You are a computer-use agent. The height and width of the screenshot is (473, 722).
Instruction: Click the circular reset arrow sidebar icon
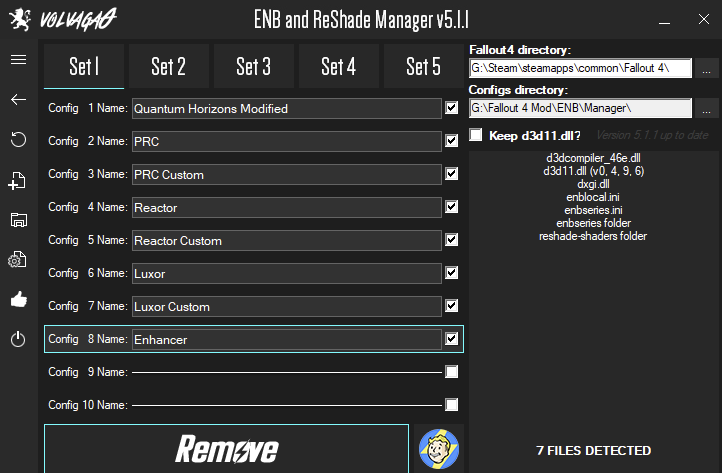click(x=18, y=139)
